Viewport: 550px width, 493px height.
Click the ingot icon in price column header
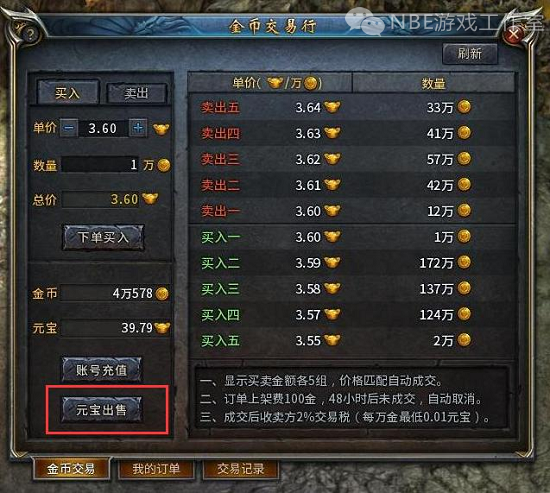tap(275, 83)
